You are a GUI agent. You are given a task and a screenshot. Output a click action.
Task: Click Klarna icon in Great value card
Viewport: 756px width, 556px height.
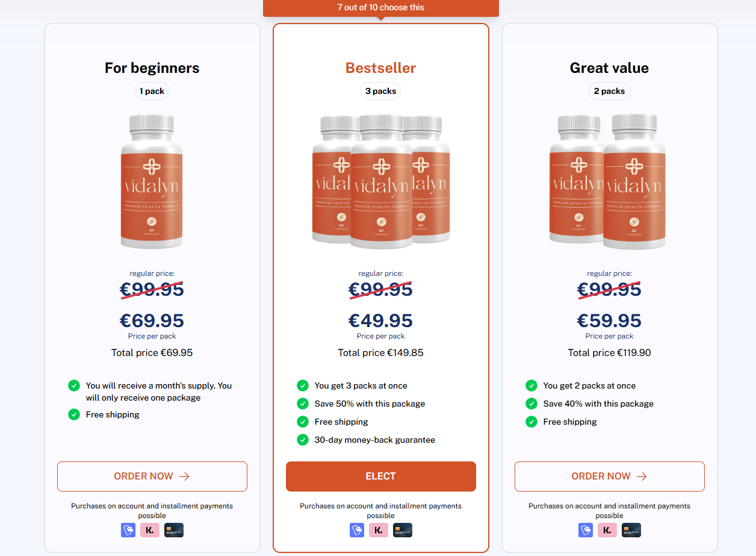tap(607, 530)
